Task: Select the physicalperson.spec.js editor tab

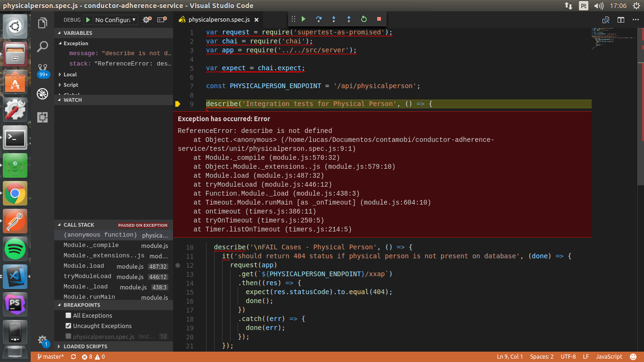Action: (x=219, y=20)
